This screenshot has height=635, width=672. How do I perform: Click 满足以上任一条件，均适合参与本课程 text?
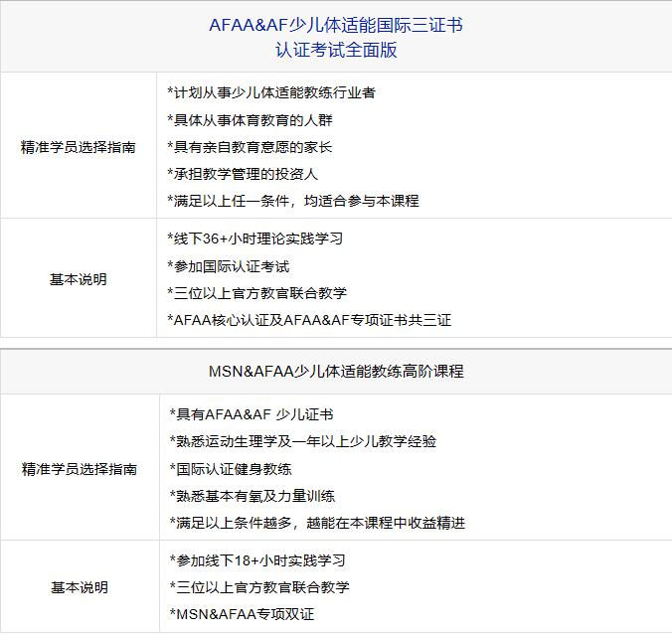[x=293, y=200]
